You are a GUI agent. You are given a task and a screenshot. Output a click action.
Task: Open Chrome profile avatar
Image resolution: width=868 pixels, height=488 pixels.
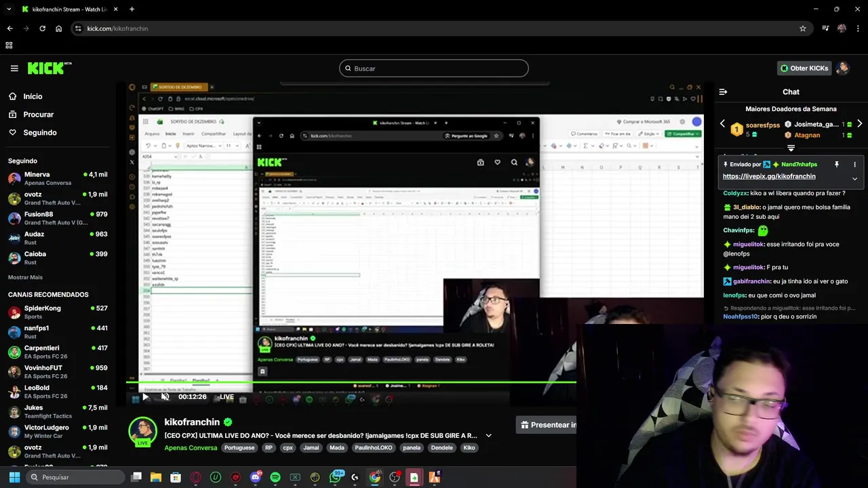coord(842,28)
